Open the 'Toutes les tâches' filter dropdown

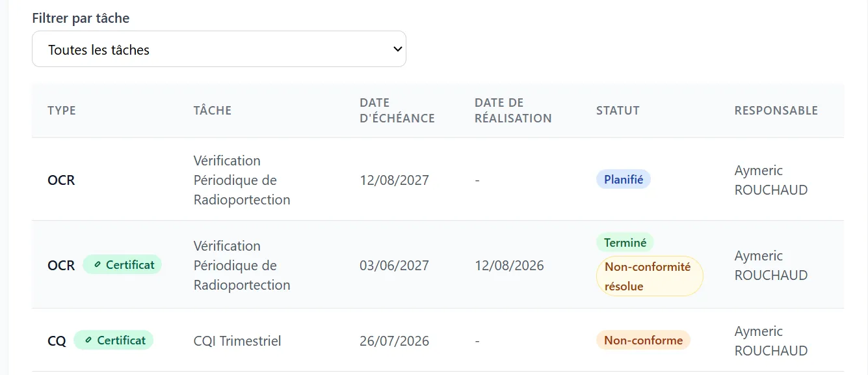(219, 49)
